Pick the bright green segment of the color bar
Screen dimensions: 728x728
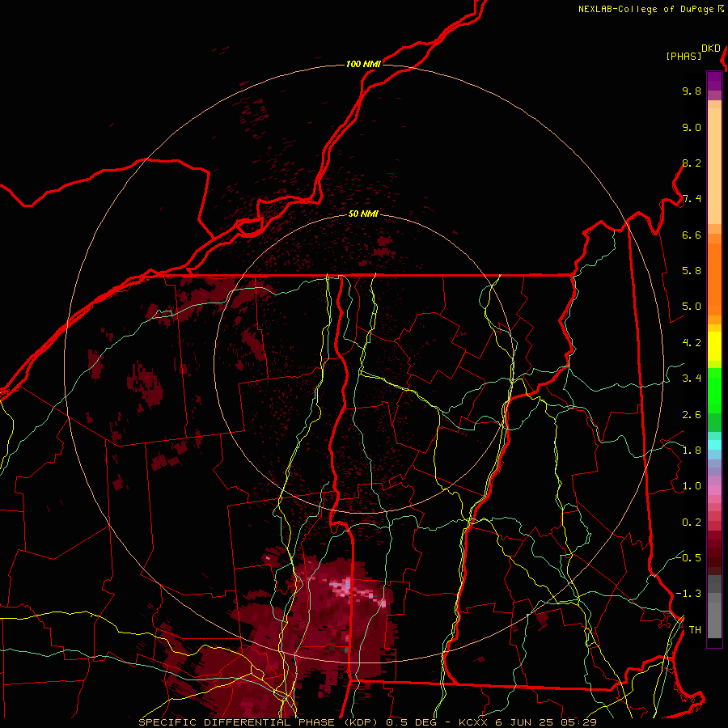coord(714,391)
